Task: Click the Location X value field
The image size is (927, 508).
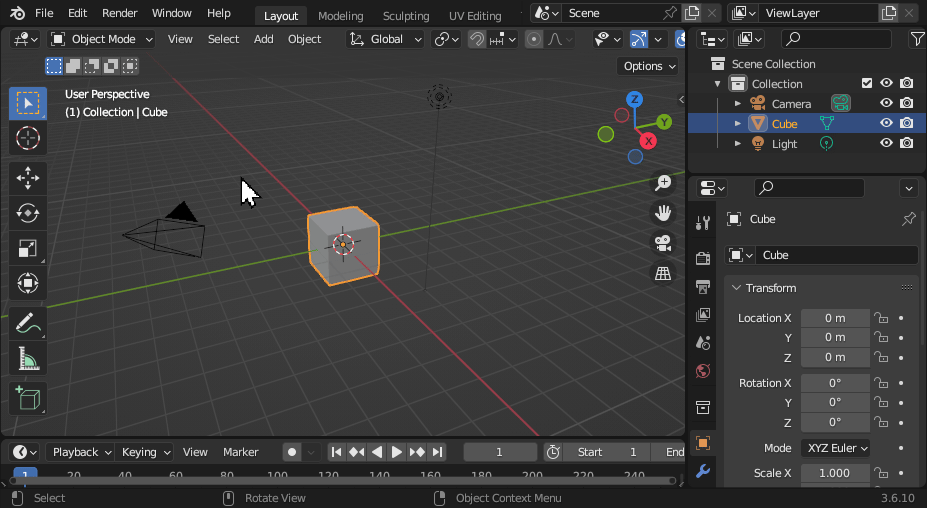Action: pyautogui.click(x=835, y=318)
